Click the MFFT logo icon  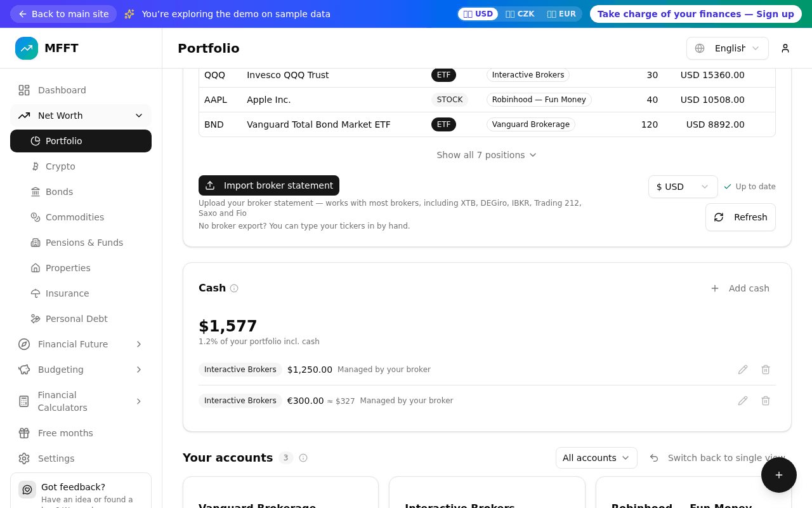[x=27, y=48]
